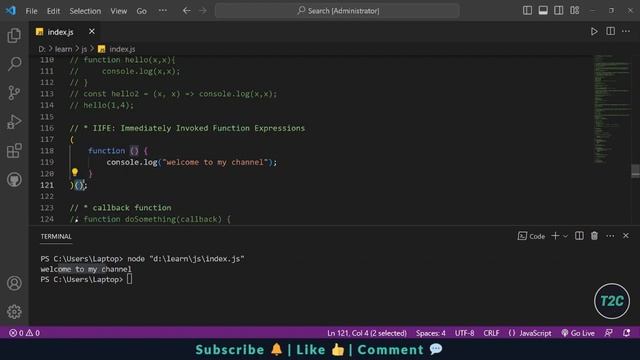The height and width of the screenshot is (360, 640).
Task: Open errors and warnings status item
Action: point(24,333)
